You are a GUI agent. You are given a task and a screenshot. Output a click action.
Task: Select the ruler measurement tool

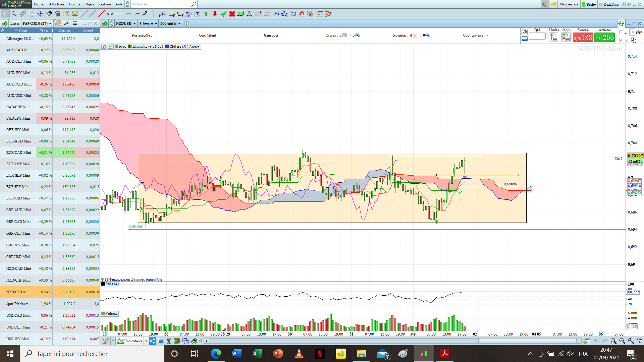pyautogui.click(x=23, y=14)
